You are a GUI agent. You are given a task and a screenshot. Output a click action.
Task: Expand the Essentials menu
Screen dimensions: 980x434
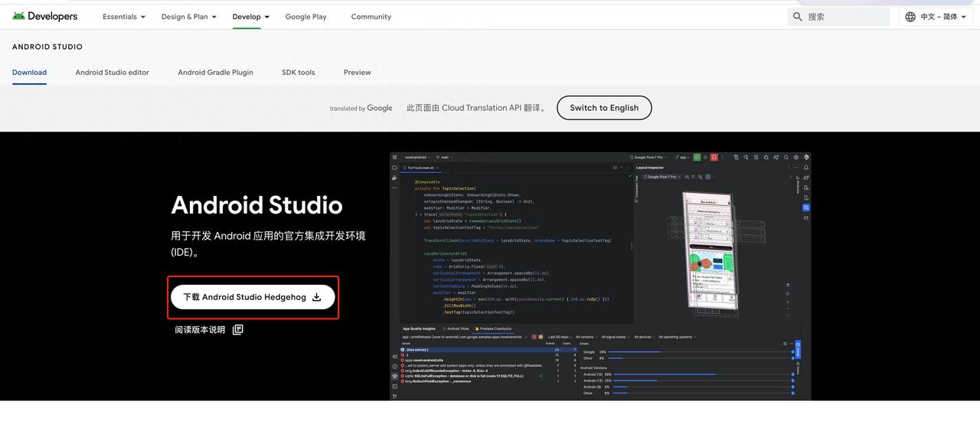(x=124, y=17)
